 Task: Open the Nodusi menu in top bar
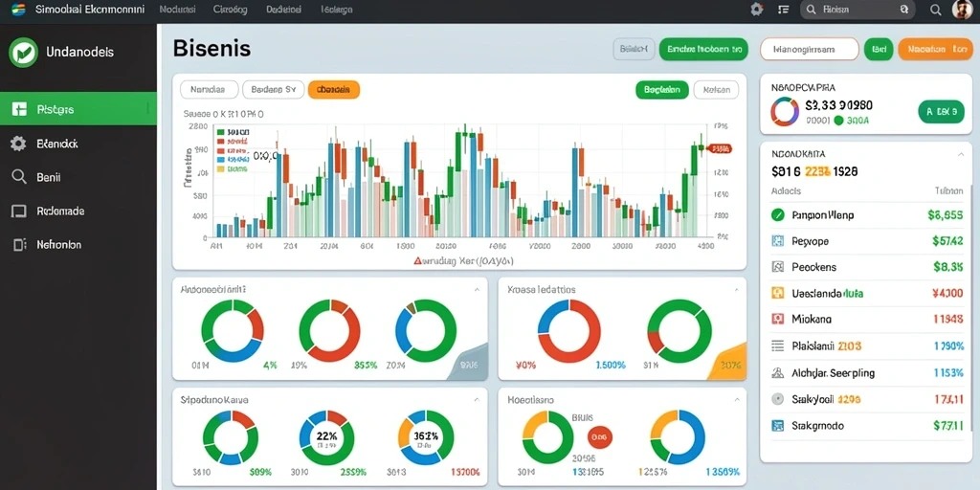tap(177, 10)
